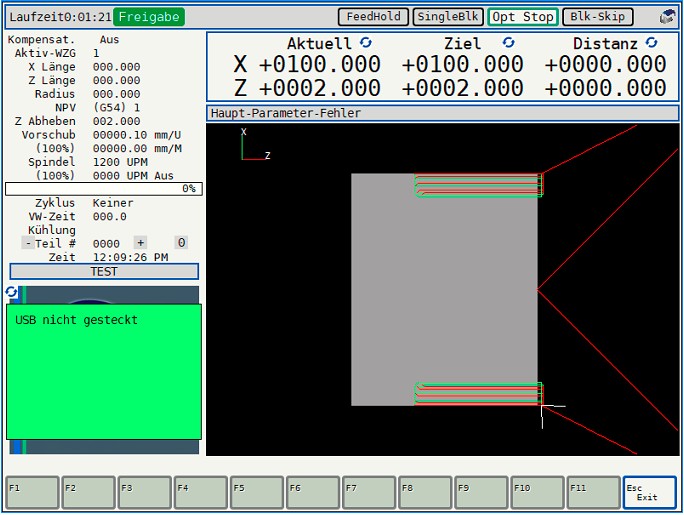Click the Z Abheben 002.000 value
The image size is (684, 515).
(x=116, y=121)
